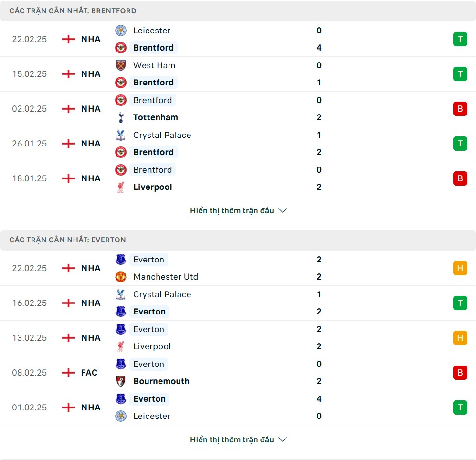Expand more Brentford matches with the chevron
Image resolution: width=476 pixels, height=460 pixels.
(x=283, y=210)
